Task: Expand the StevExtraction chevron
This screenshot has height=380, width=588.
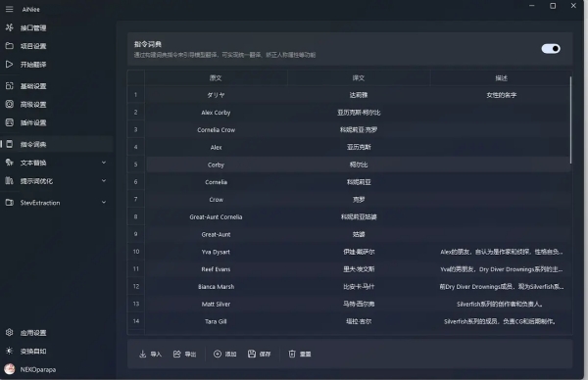Action: coord(104,203)
